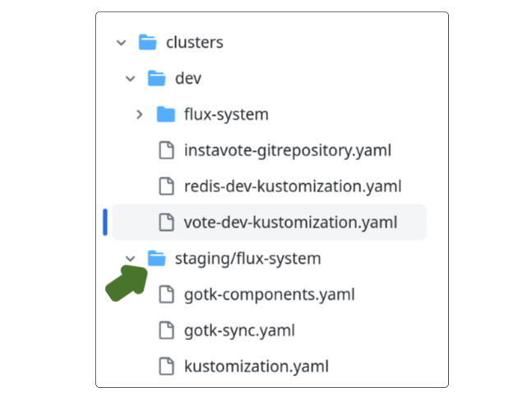Expand the flux-system folder chevron

pos(140,114)
